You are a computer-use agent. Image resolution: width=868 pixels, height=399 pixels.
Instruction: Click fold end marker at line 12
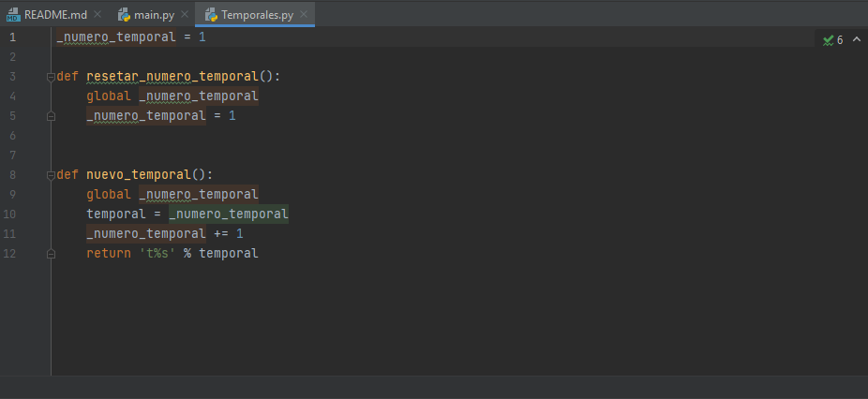click(x=51, y=254)
